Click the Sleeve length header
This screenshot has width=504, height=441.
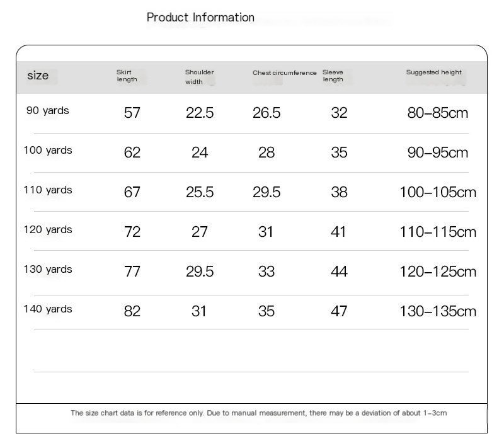coord(333,76)
